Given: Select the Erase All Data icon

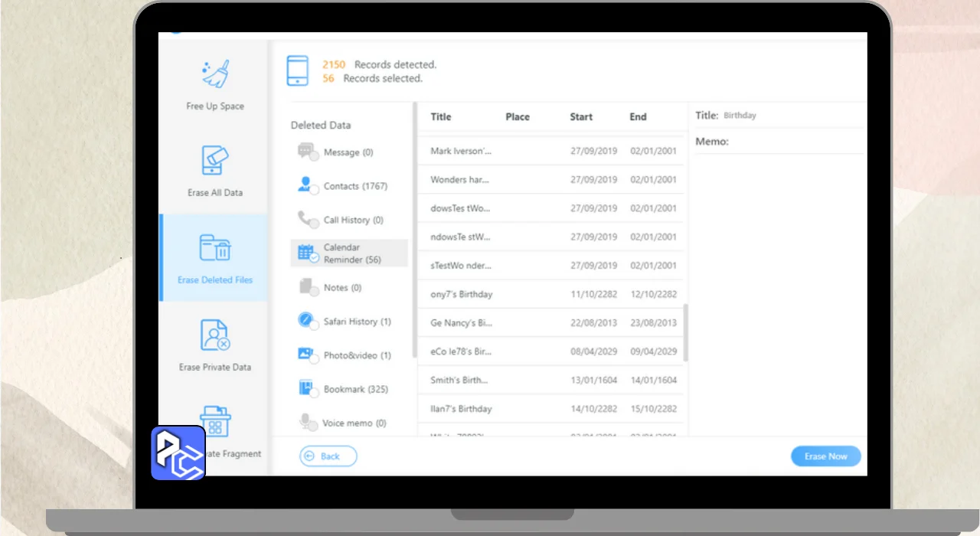Looking at the screenshot, I should [215, 161].
